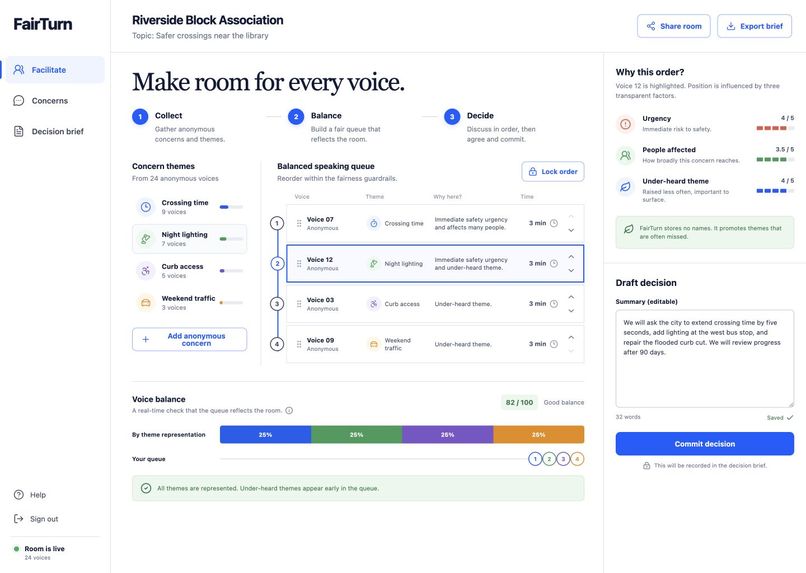Select the Crossing time theme
Screen dimensions: 806x573
click(x=189, y=207)
